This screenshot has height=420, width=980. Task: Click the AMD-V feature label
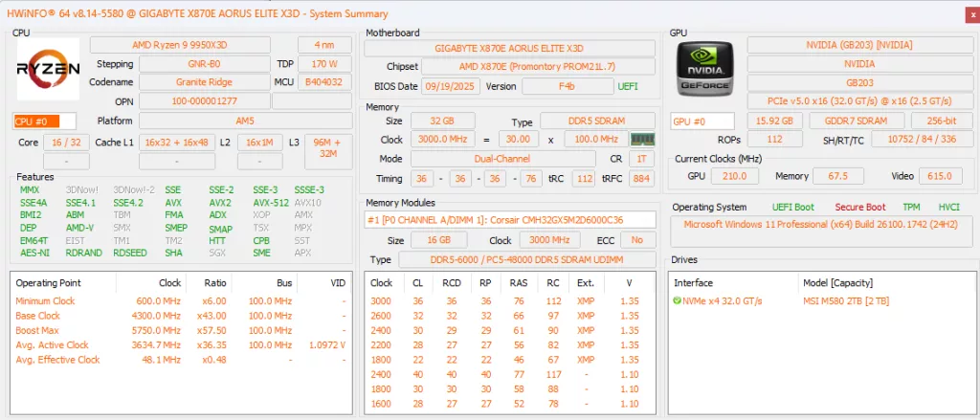(79, 228)
